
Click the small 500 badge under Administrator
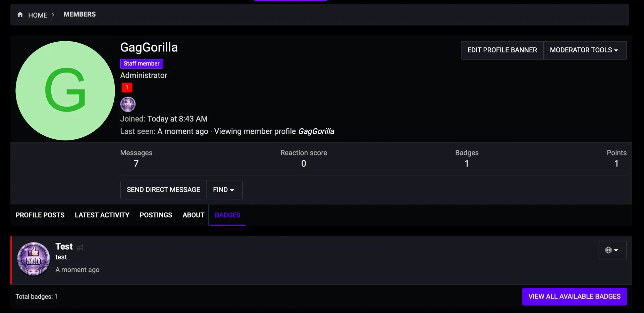tap(128, 104)
